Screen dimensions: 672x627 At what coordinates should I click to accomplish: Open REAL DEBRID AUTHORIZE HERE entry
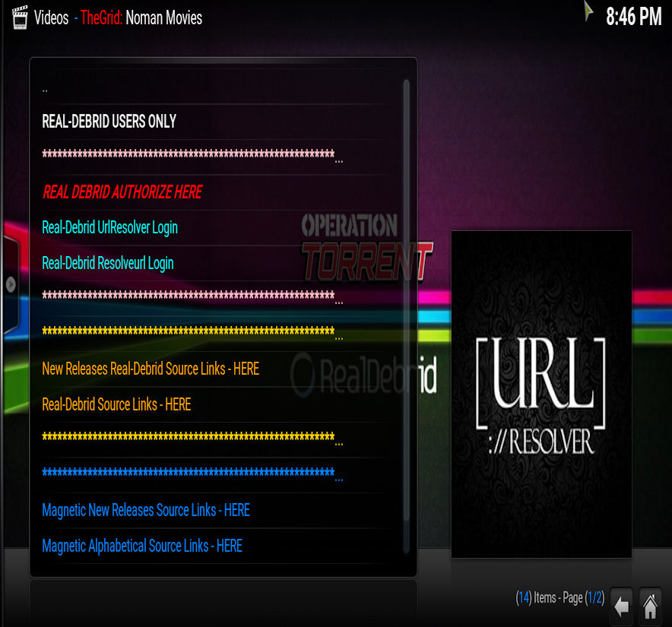(x=122, y=192)
